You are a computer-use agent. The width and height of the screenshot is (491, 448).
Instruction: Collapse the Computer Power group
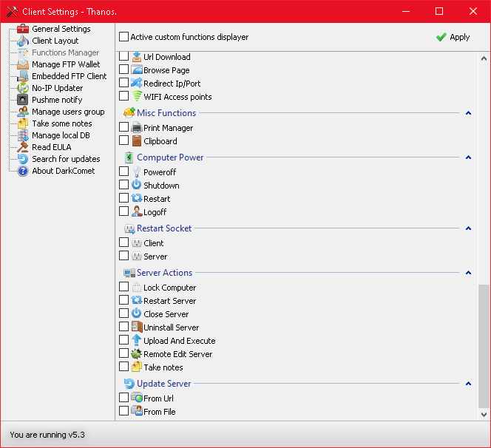pos(468,157)
